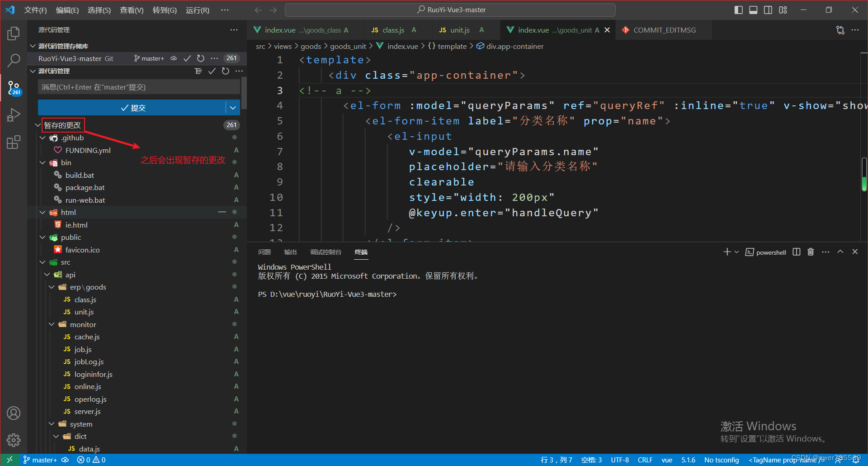The image size is (868, 466).
Task: Go forward with the navigation arrow
Action: [x=273, y=10]
